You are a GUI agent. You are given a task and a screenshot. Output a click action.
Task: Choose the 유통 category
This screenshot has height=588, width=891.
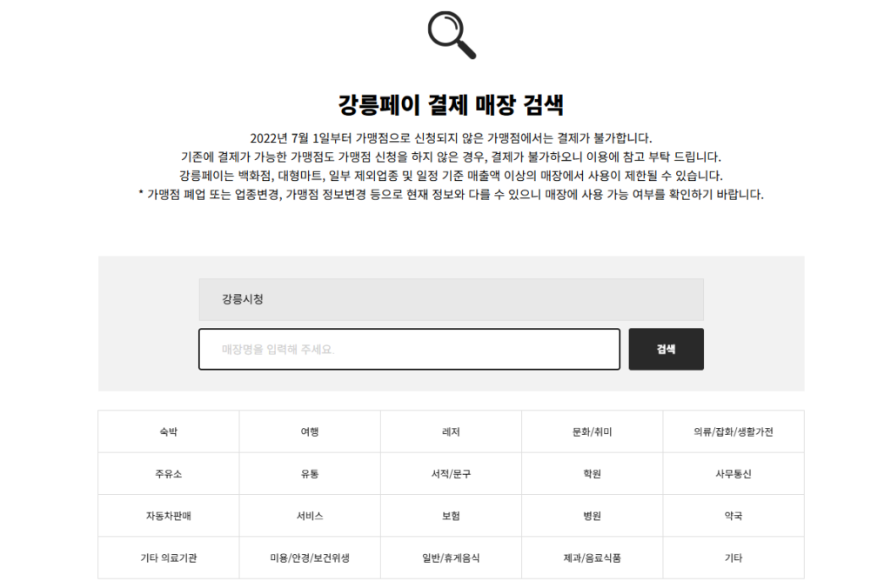[310, 474]
